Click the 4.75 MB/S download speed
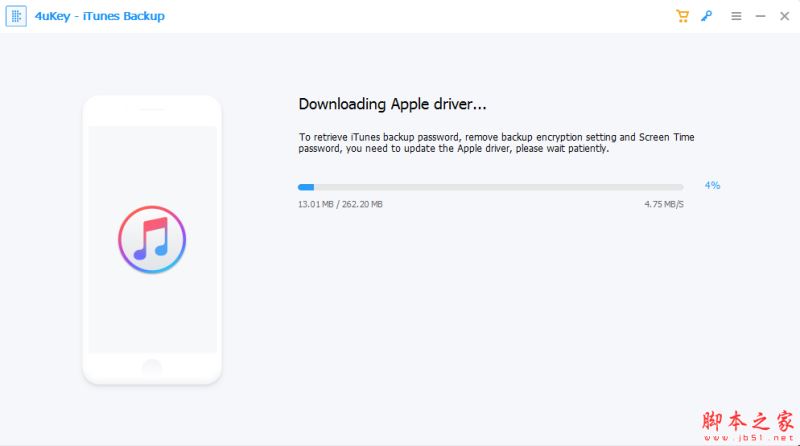This screenshot has width=800, height=446. click(664, 204)
